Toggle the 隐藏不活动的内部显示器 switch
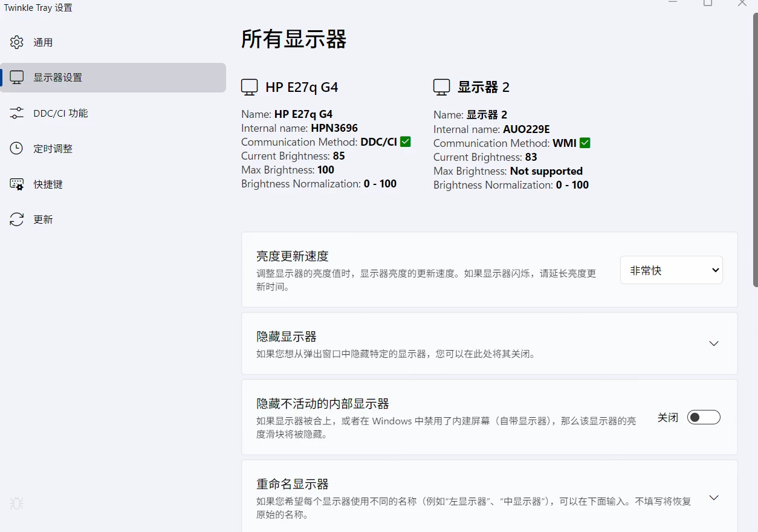This screenshot has height=532, width=758. [704, 417]
